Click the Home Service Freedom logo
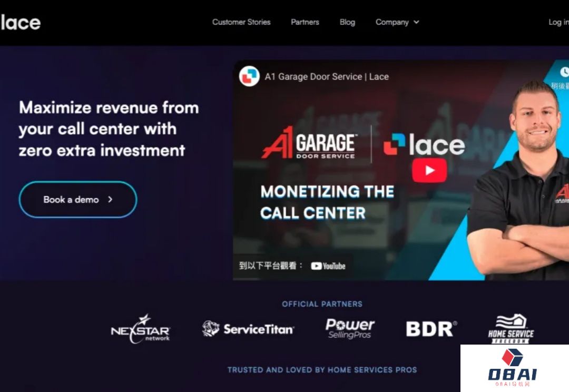 coord(511,329)
